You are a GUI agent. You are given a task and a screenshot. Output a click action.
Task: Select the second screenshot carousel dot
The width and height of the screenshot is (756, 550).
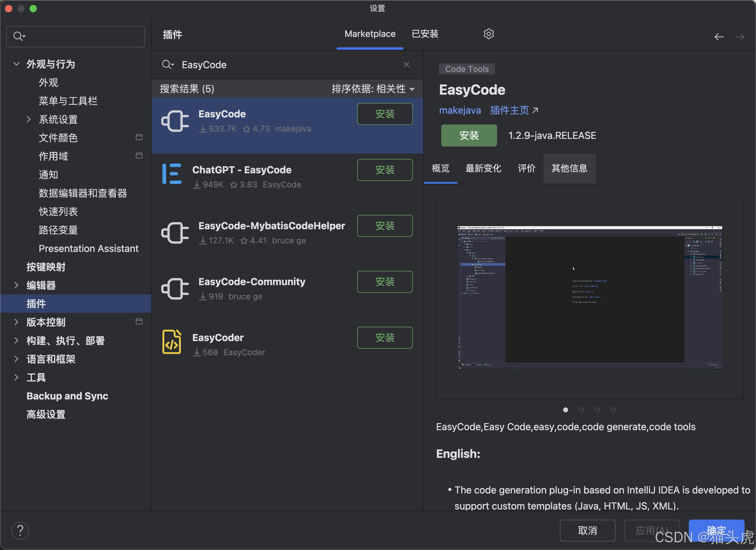pos(581,410)
